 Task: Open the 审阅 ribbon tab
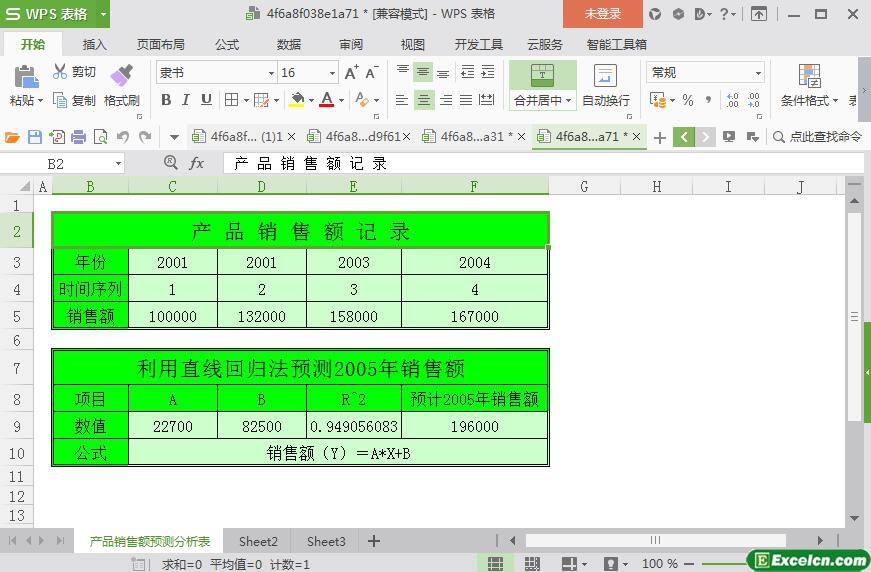point(351,44)
